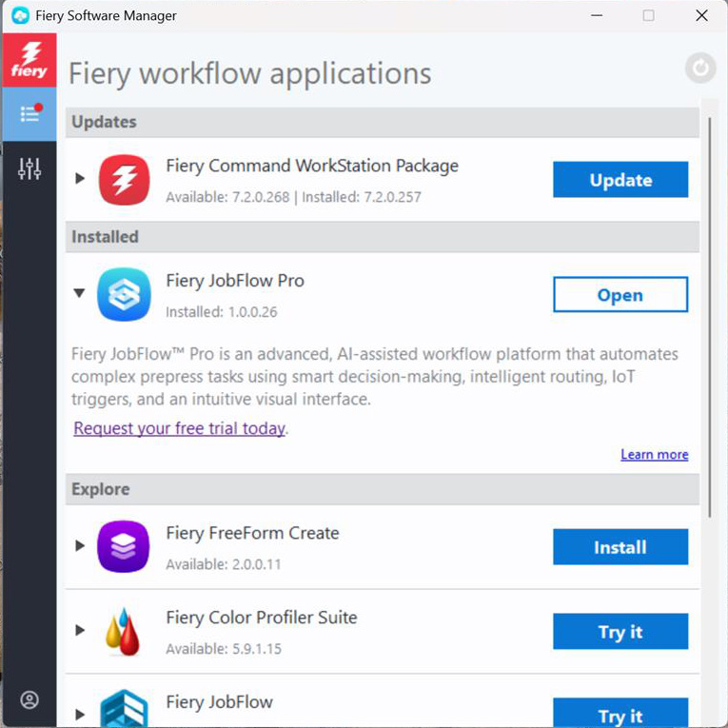Click the Fiery JobFlow app icon
Screen dimensions: 728x728
pos(124,708)
